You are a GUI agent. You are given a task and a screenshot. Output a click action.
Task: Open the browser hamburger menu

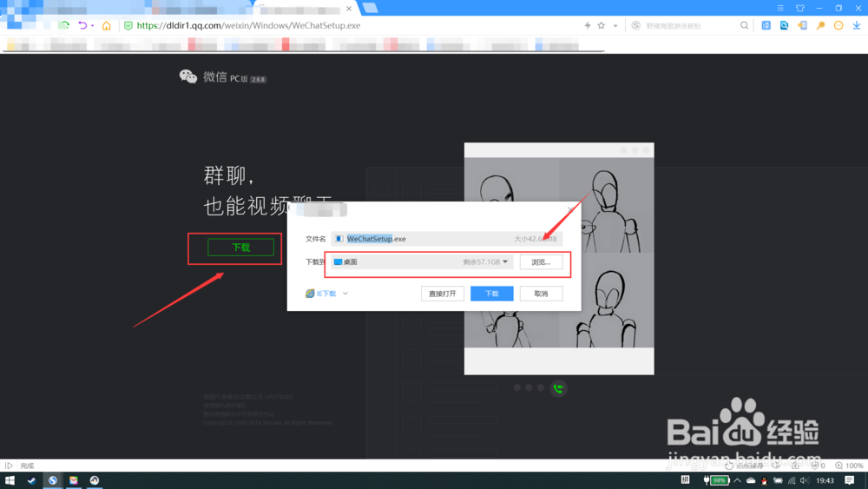coord(780,8)
